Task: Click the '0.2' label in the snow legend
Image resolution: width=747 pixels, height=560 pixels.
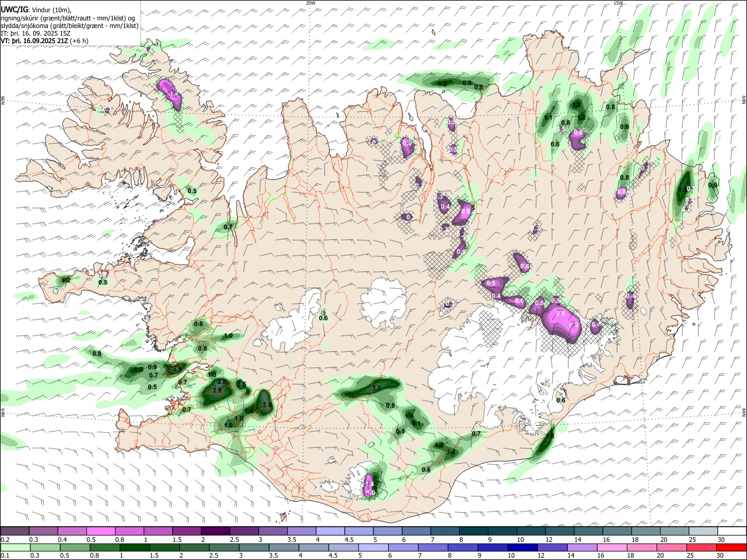Action: 5,540
